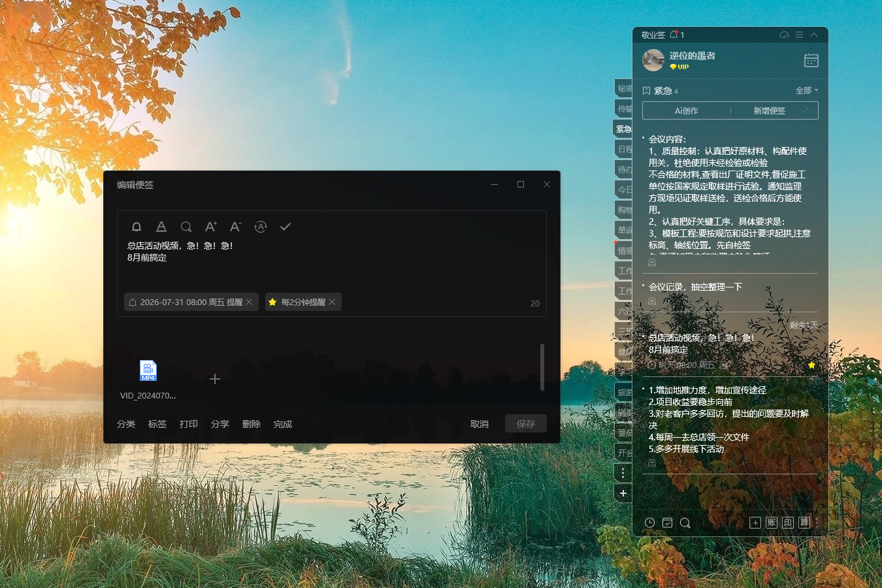Viewport: 882px width, 588px height.
Task: Click the star on 每2分钟提醒 chip
Action: (272, 302)
